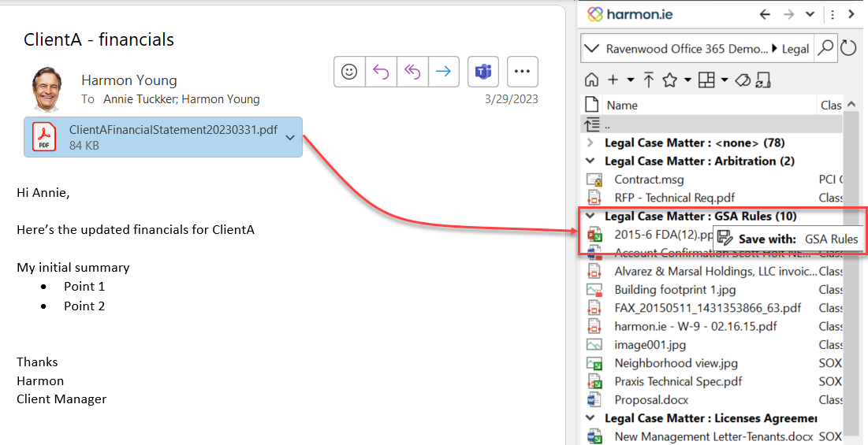Collapse Legal Case Matter Arbitration group
The width and height of the screenshot is (868, 445).
point(590,161)
